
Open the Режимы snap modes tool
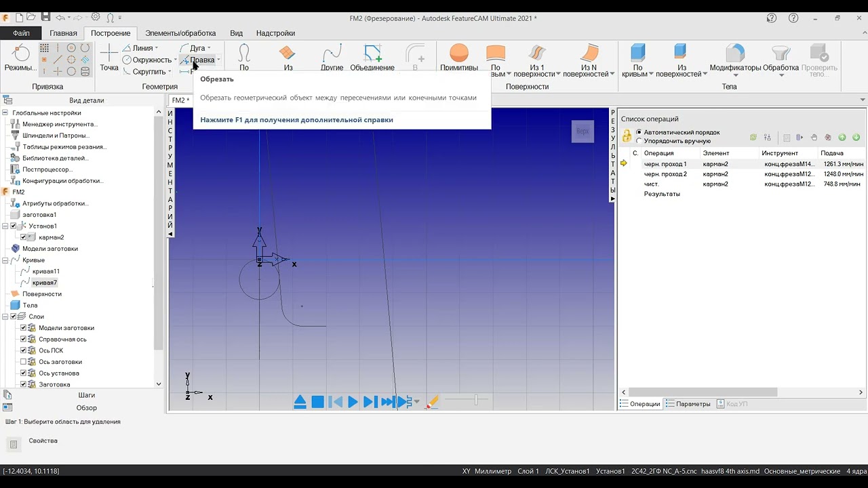tap(21, 58)
